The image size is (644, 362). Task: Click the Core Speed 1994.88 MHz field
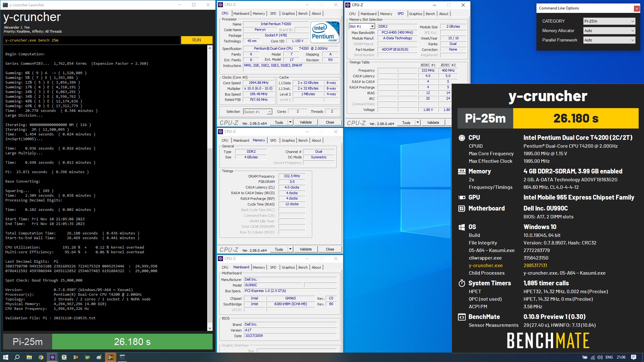pyautogui.click(x=259, y=83)
